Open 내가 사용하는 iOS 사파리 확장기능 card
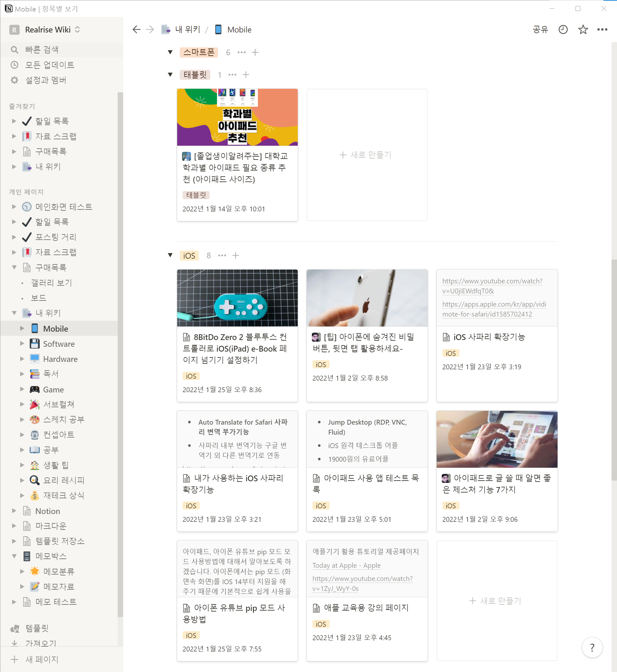 tap(237, 471)
